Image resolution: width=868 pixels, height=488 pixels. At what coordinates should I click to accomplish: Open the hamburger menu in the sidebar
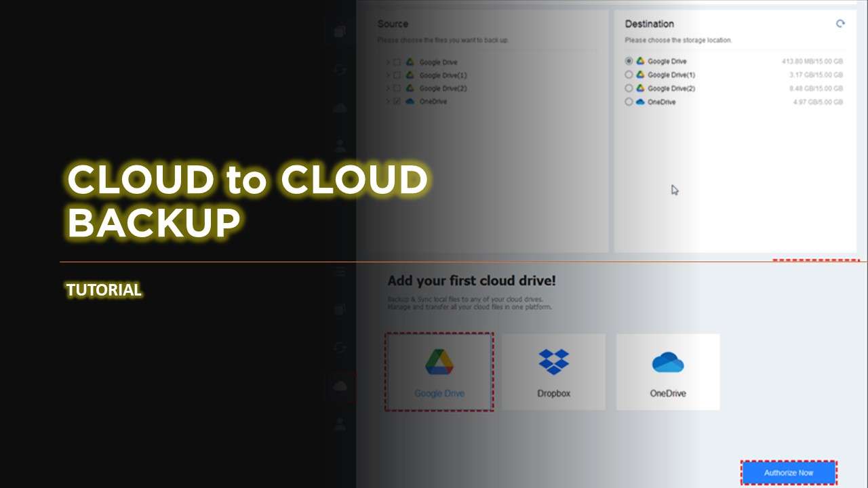coord(339,270)
